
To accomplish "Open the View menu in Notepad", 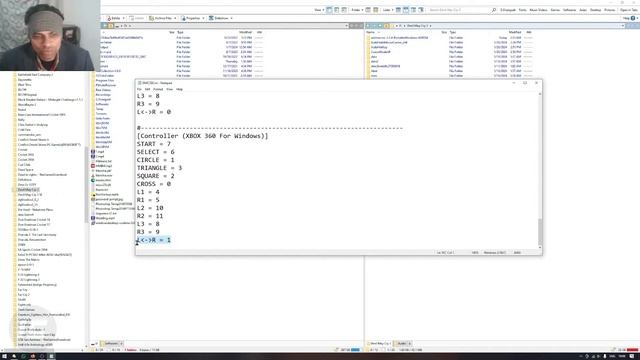I will tap(169, 89).
